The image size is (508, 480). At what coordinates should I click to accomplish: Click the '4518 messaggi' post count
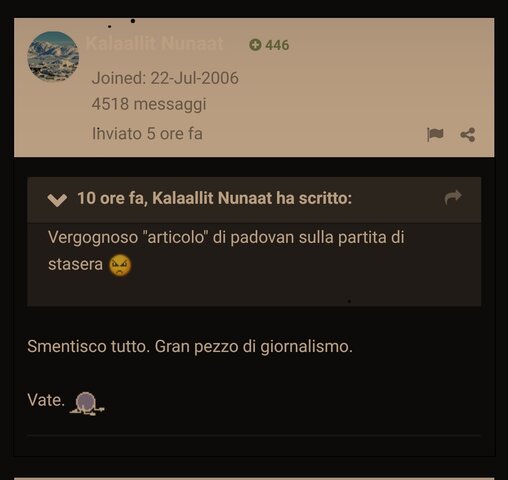click(149, 104)
